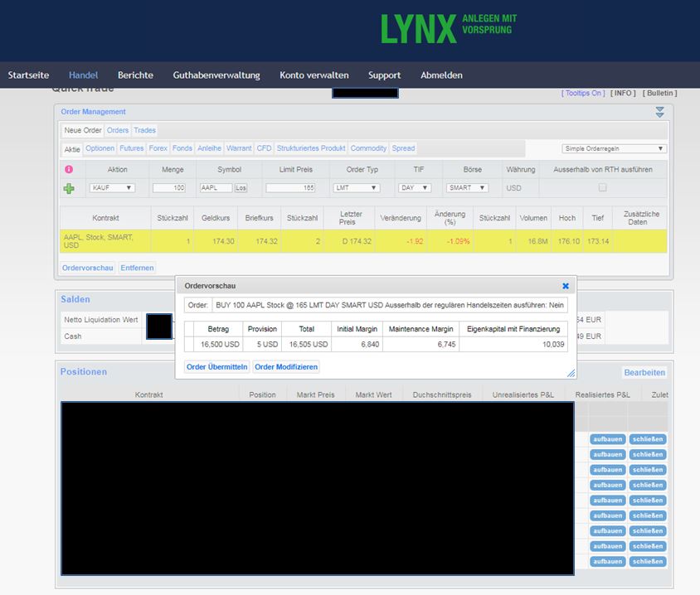Viewport: 700px width, 595px height.
Task: Select the Optionen asset tab
Action: [x=100, y=148]
